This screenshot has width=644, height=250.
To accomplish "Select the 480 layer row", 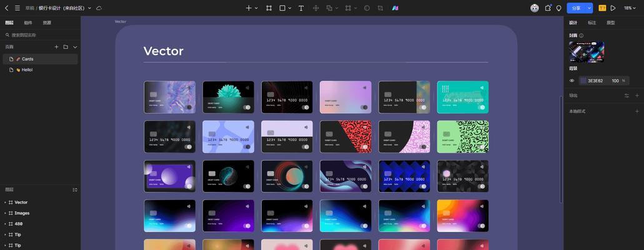I will 40,224.
